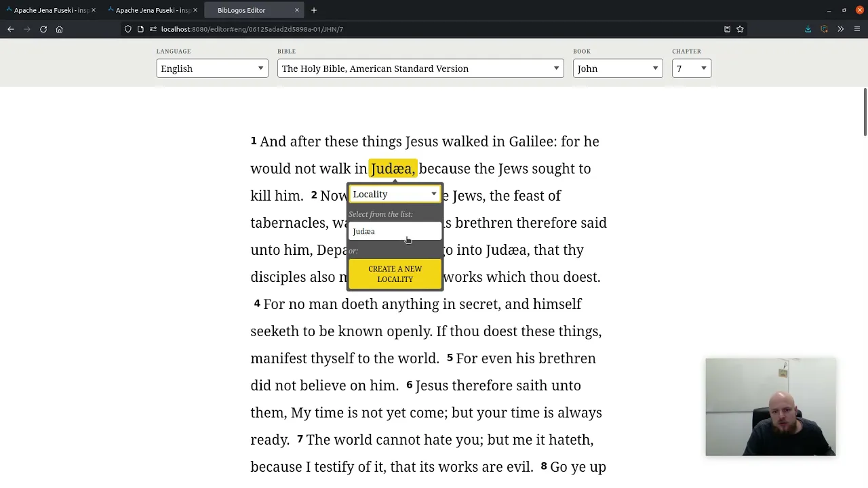Click the page info icon in the address bar

(140, 29)
